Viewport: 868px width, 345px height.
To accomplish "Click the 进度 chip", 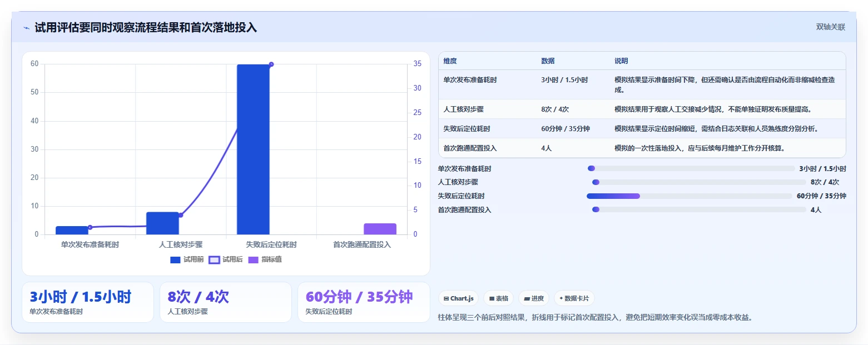I will [x=534, y=298].
